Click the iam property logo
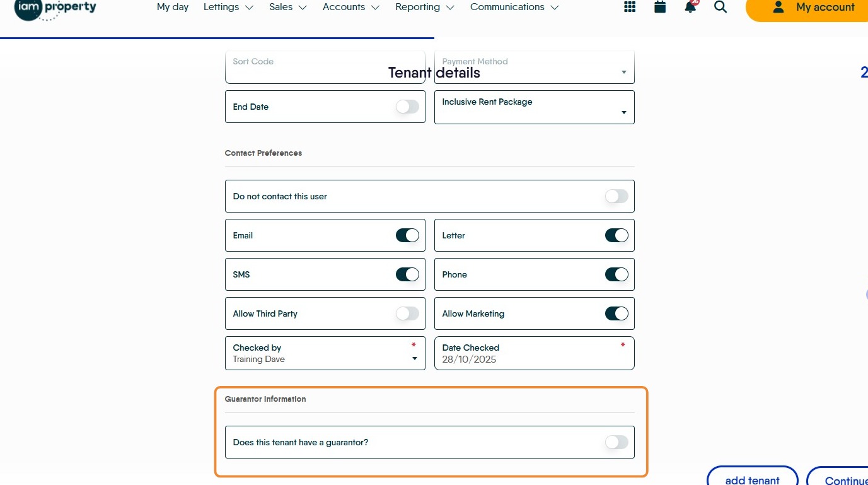868x485 pixels. (55, 9)
